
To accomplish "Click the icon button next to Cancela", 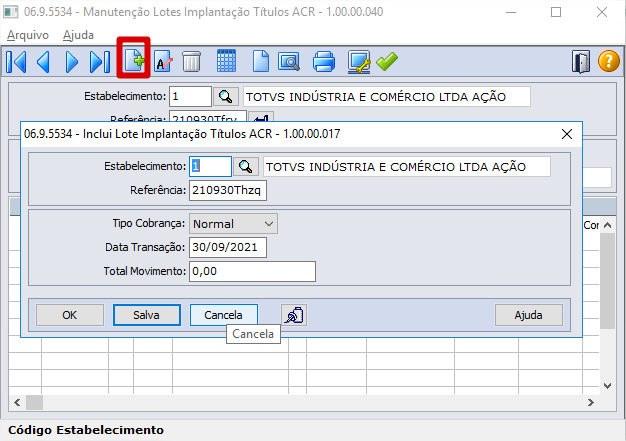I will [x=294, y=315].
